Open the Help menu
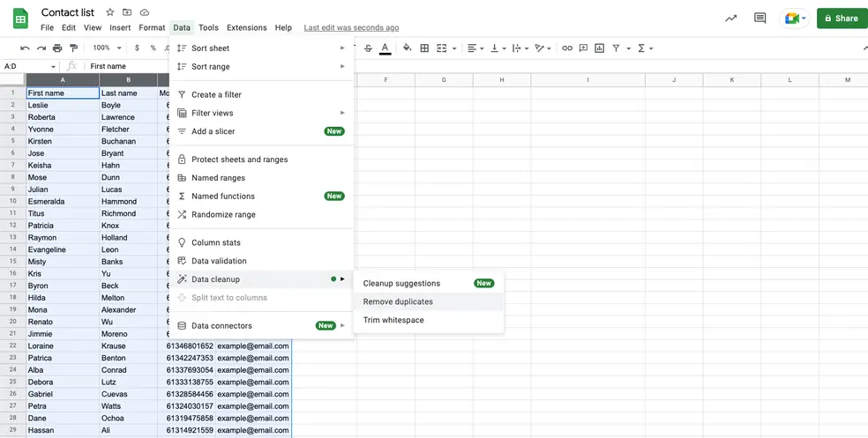 point(283,27)
